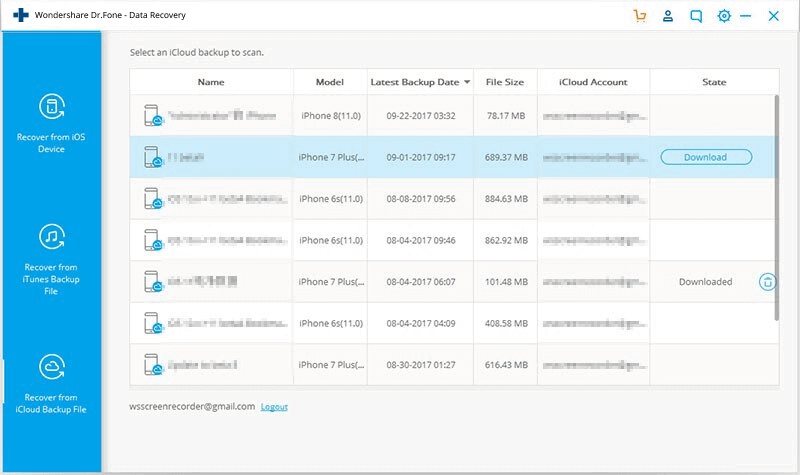Select Recover from iCloud Backup File
This screenshot has height=475, width=800.
click(52, 384)
